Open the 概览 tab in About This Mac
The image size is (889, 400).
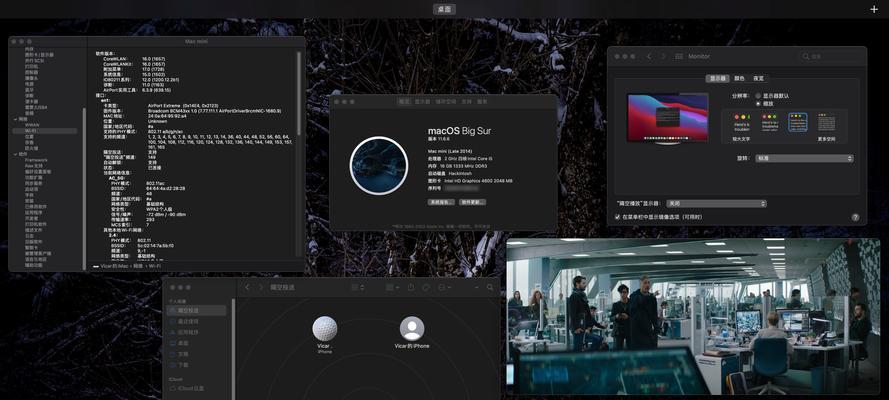404,101
